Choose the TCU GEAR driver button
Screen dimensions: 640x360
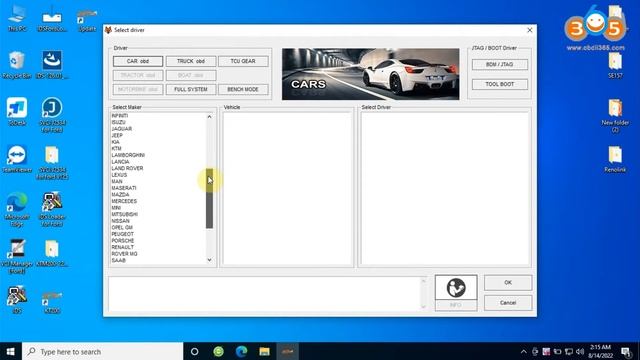[x=243, y=61]
